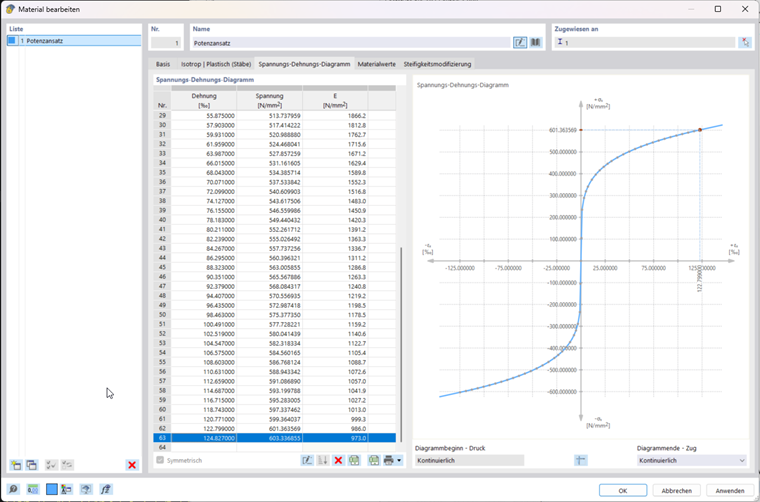The width and height of the screenshot is (760, 502).
Task: Click E value 1483.0 in row 38
Action: 335,201
